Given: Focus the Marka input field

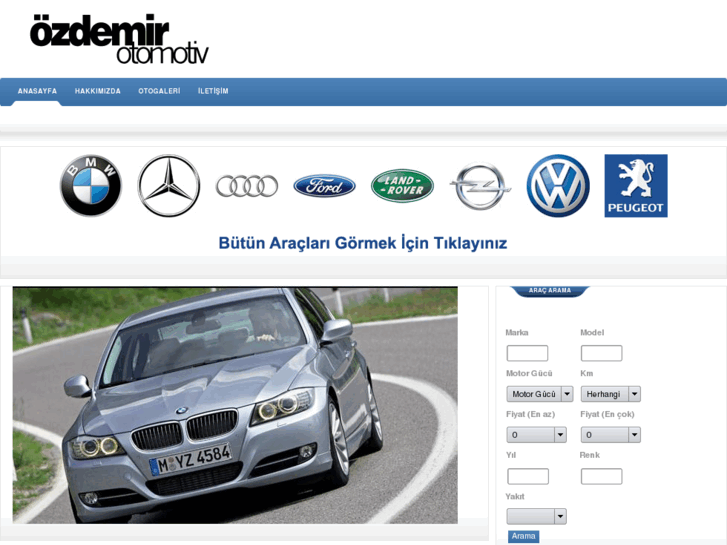Looking at the screenshot, I should [527, 353].
